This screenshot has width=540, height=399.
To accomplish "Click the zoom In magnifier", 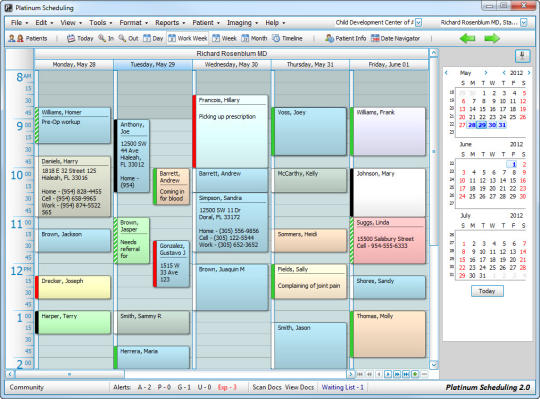I will click(106, 38).
